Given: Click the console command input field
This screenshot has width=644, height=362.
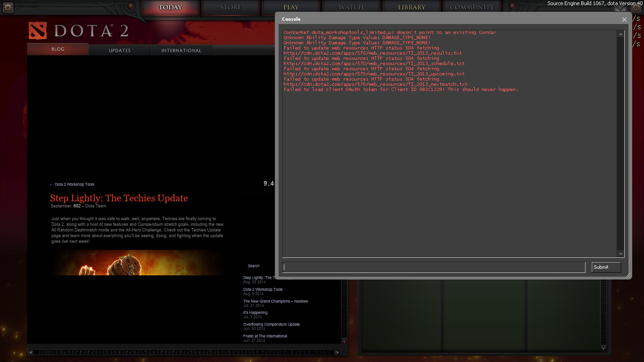Looking at the screenshot, I should [x=434, y=267].
